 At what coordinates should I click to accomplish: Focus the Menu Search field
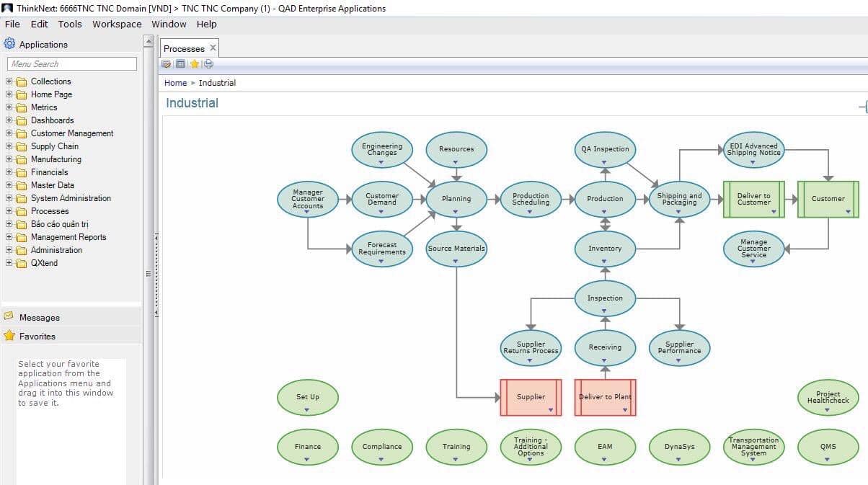[72, 63]
